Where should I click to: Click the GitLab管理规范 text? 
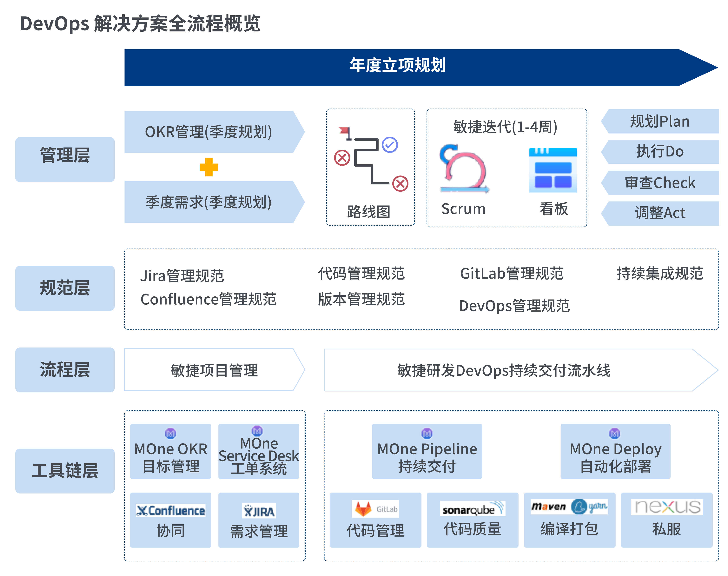[x=512, y=273]
